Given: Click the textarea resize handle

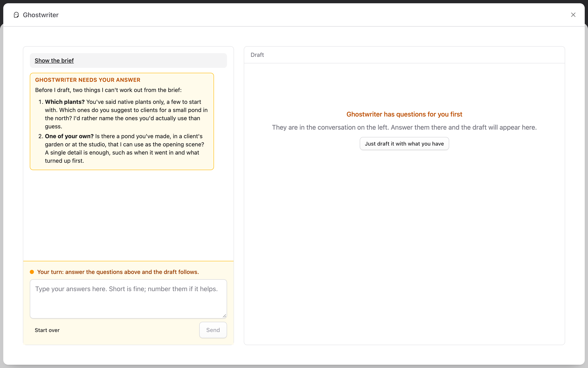Looking at the screenshot, I should (x=224, y=316).
